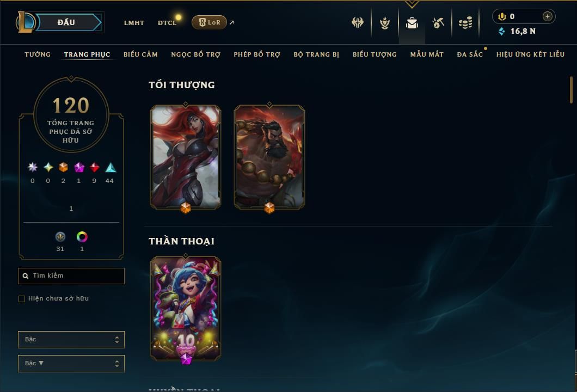The height and width of the screenshot is (392, 577).
Task: Click the chroma color wheel icon
Action: pos(82,237)
